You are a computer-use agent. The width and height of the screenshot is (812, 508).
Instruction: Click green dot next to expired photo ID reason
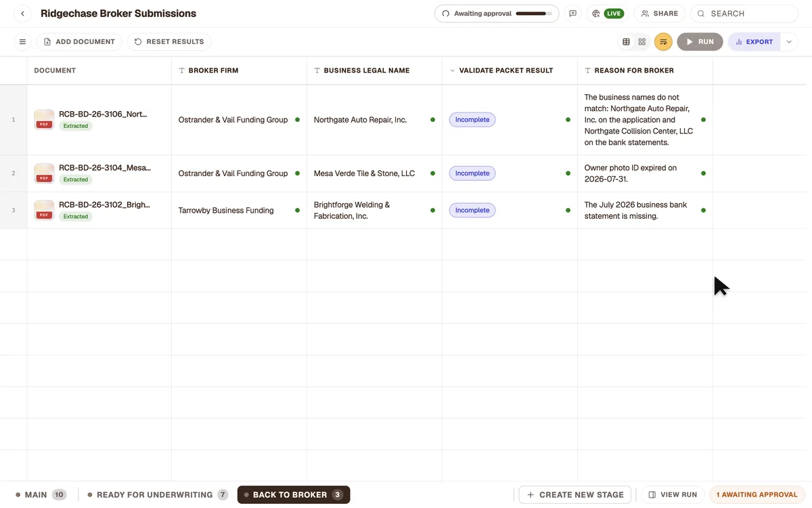tap(703, 173)
